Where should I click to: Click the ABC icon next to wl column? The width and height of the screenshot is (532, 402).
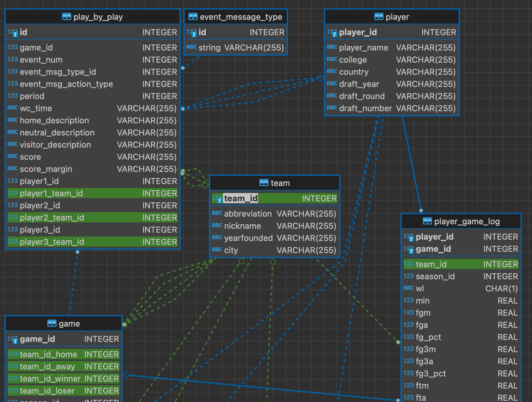pos(409,288)
